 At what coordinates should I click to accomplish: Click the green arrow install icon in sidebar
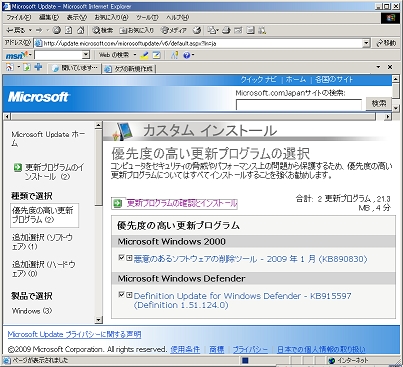click(17, 167)
